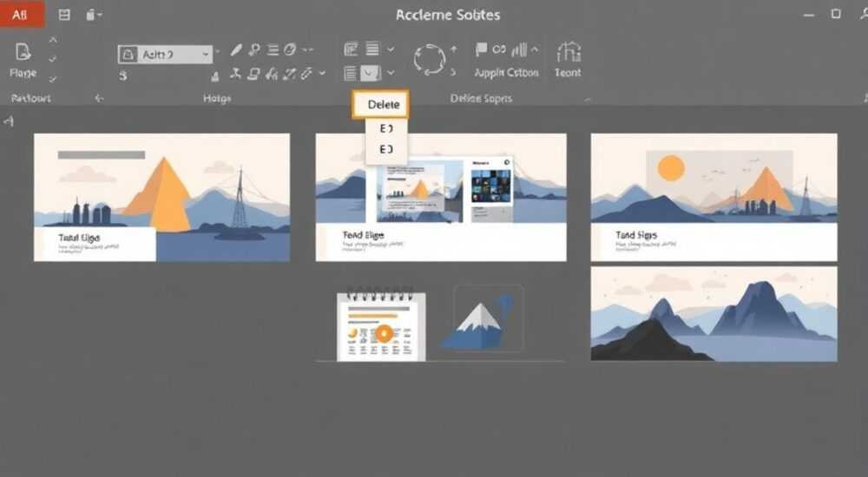Viewport: 868px width, 477px height.
Task: Expand chevron beside upper alignment icon
Action: (x=391, y=49)
